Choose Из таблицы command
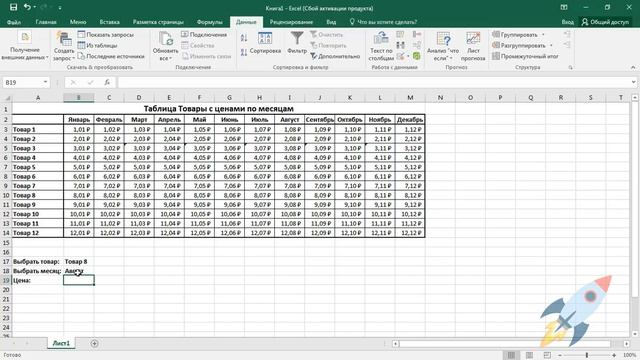 (98, 45)
